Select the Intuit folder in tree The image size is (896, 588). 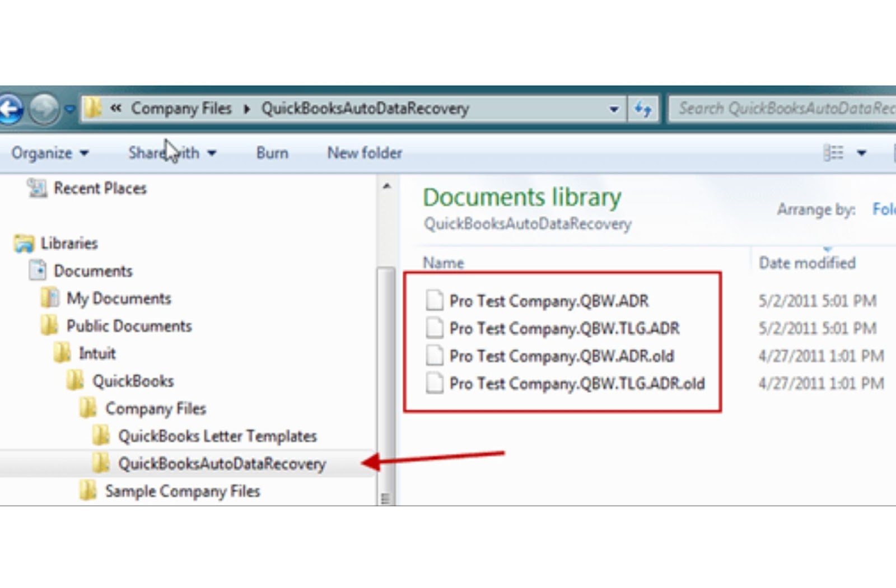tap(97, 353)
